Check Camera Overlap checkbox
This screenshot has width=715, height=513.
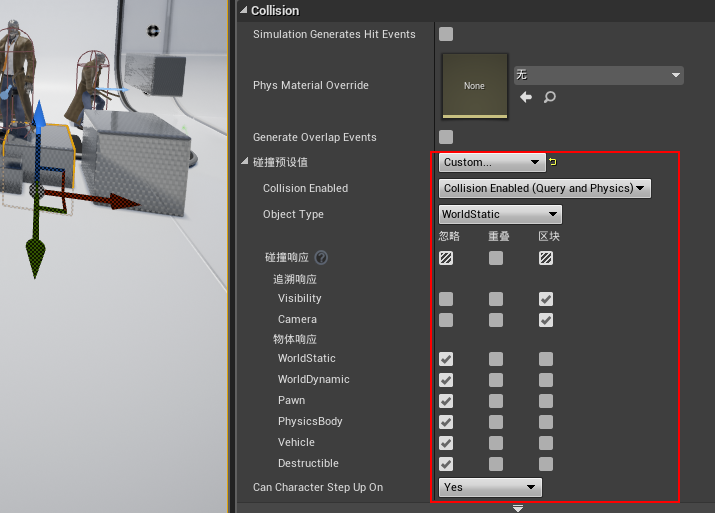tap(496, 320)
